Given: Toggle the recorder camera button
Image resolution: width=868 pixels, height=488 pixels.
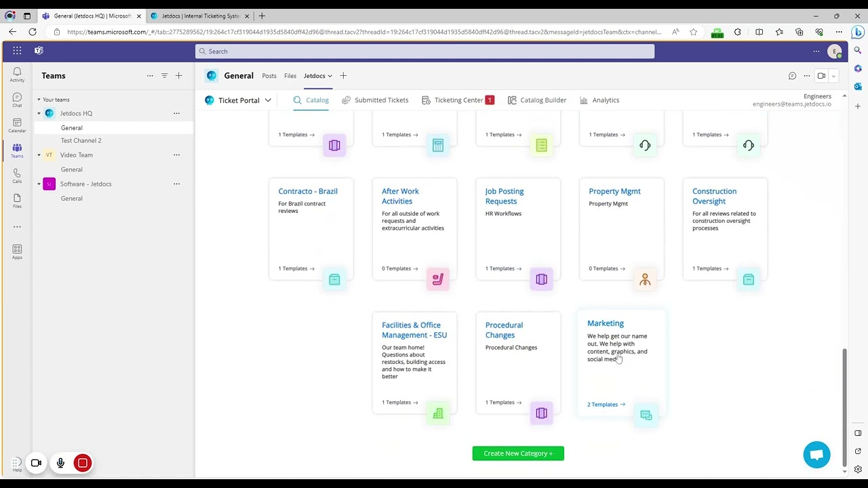Looking at the screenshot, I should coord(36,463).
